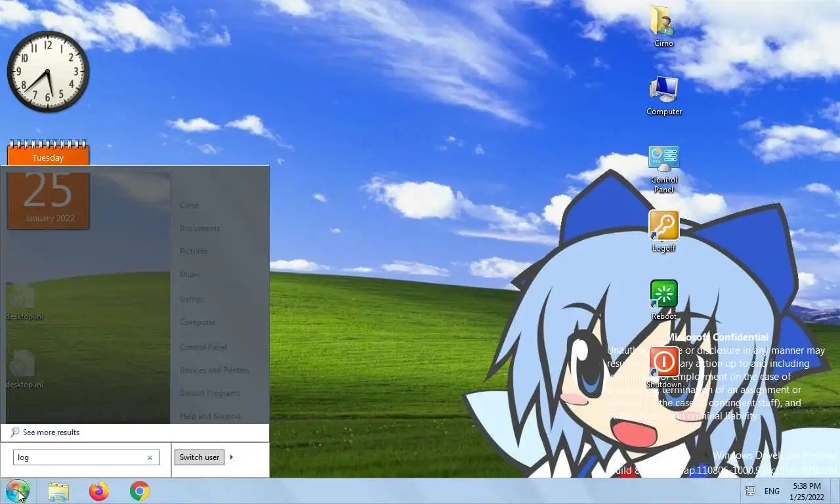Screen dimensions: 840x504
Task: Open the Control Panel desktop shortcut
Action: coord(663,169)
